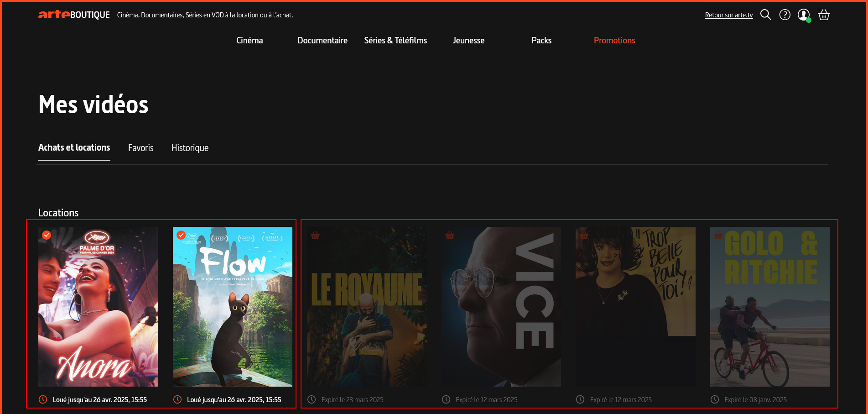Click the clock icon under the Vice poster
Image resolution: width=868 pixels, height=414 pixels.
[x=446, y=399]
